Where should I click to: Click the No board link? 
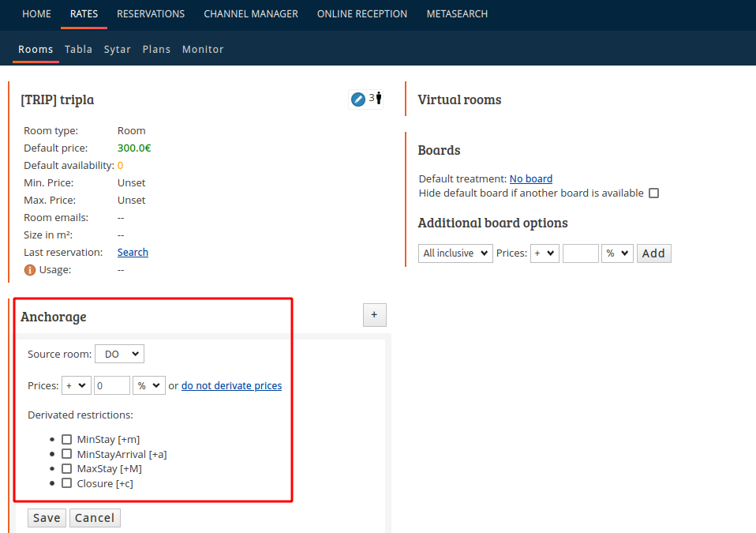[x=531, y=178]
